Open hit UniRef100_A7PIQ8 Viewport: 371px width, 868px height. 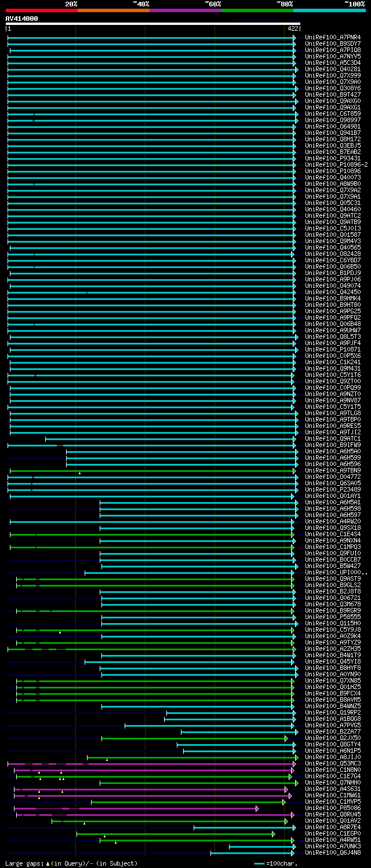click(333, 50)
